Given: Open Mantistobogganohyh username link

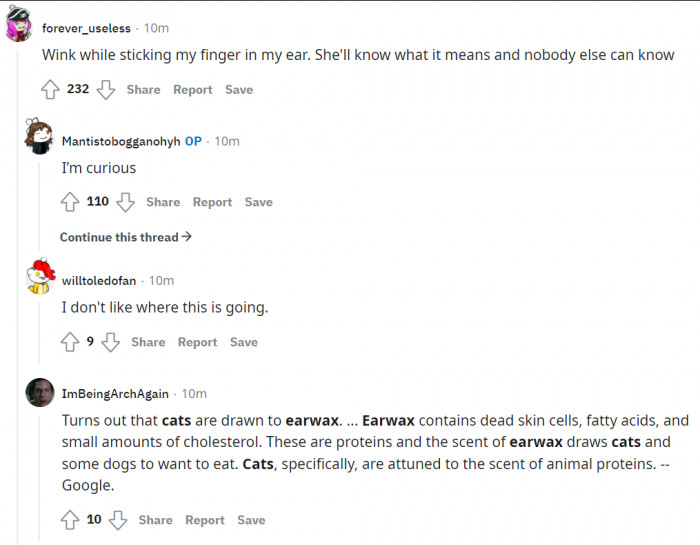Looking at the screenshot, I should 121,141.
